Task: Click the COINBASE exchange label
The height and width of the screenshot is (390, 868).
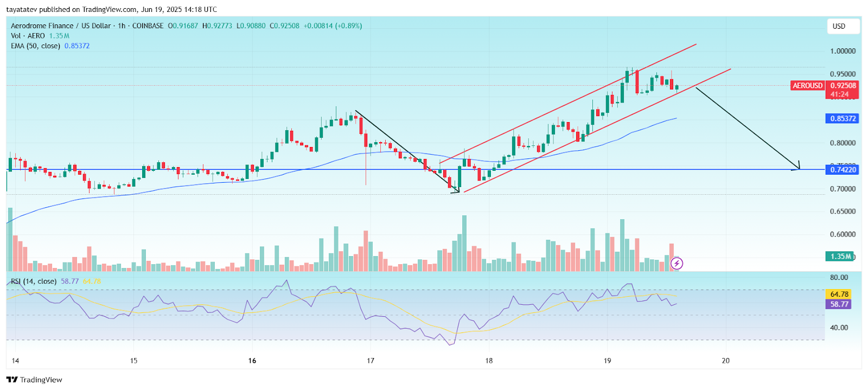Action: pyautogui.click(x=148, y=25)
